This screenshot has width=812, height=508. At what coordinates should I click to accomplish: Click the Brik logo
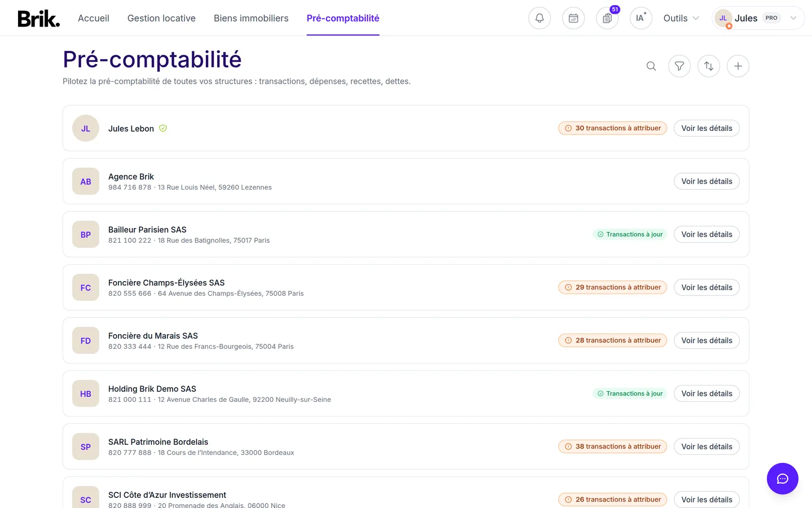(x=38, y=19)
